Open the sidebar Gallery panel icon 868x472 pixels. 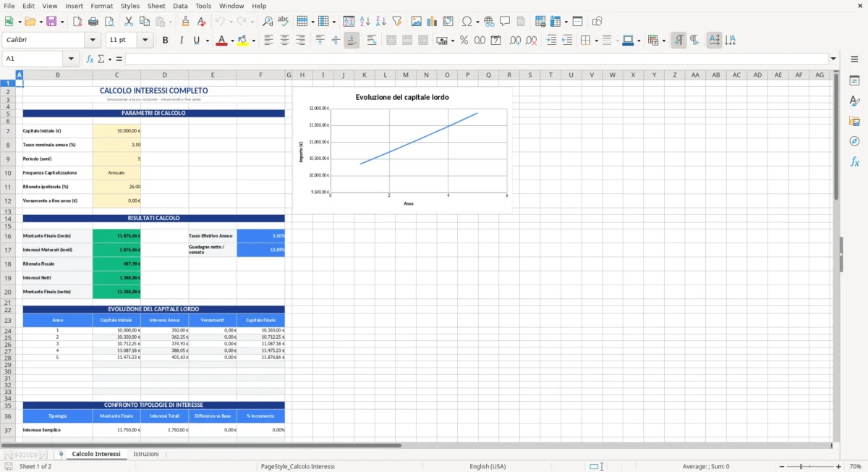pyautogui.click(x=854, y=121)
